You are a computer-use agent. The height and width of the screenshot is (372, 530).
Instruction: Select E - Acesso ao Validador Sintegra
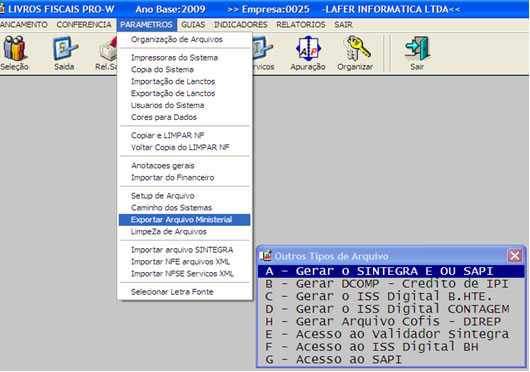(x=391, y=334)
